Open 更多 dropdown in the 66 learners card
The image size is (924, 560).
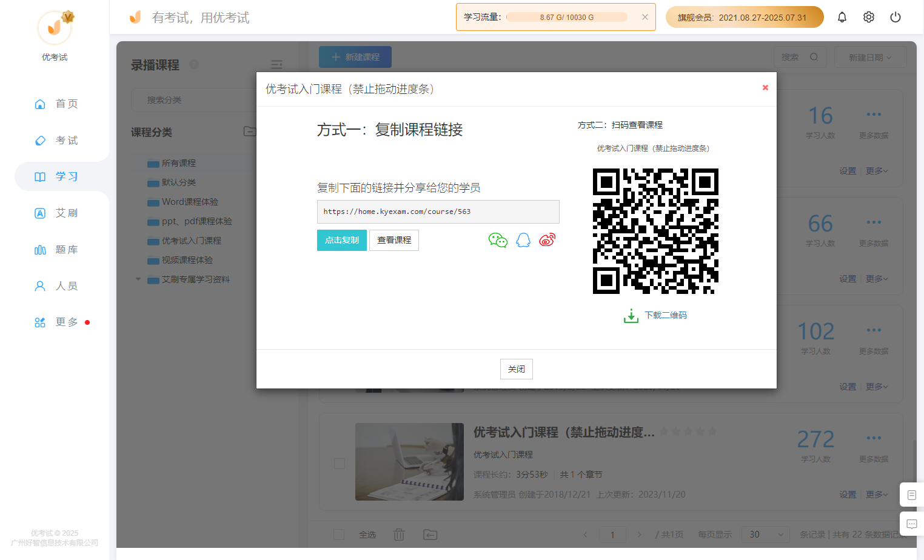pos(877,279)
